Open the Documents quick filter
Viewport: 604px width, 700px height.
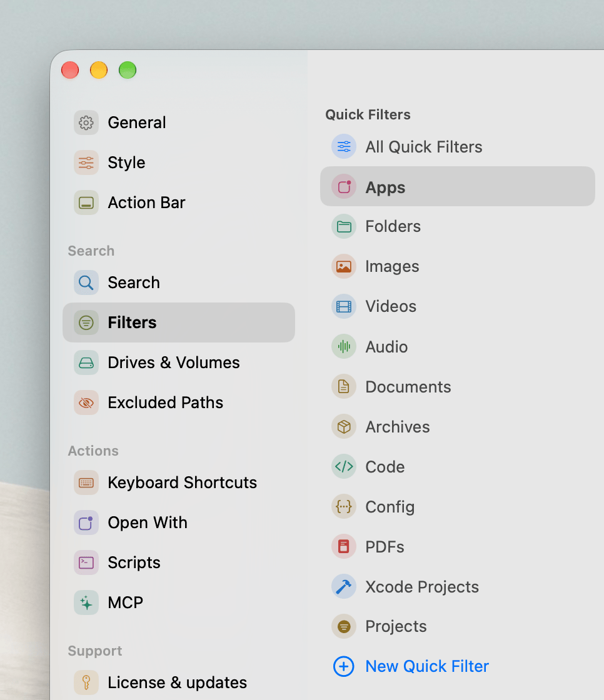[x=458, y=387]
